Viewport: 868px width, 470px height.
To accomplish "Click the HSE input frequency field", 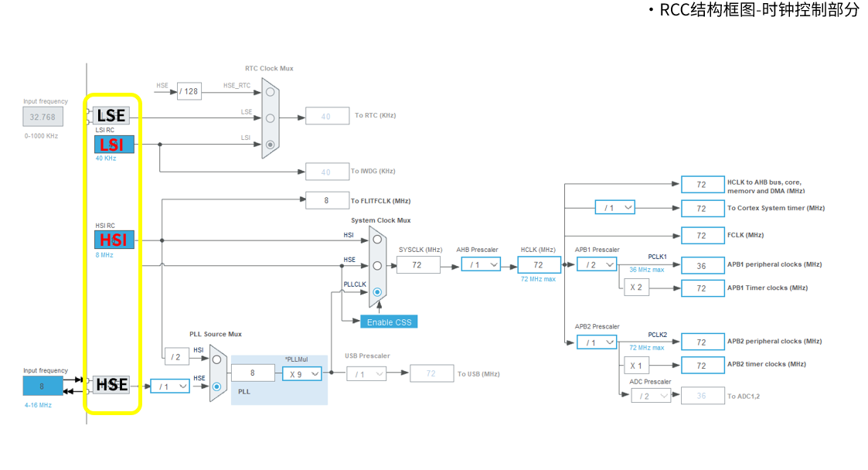I will pyautogui.click(x=43, y=386).
